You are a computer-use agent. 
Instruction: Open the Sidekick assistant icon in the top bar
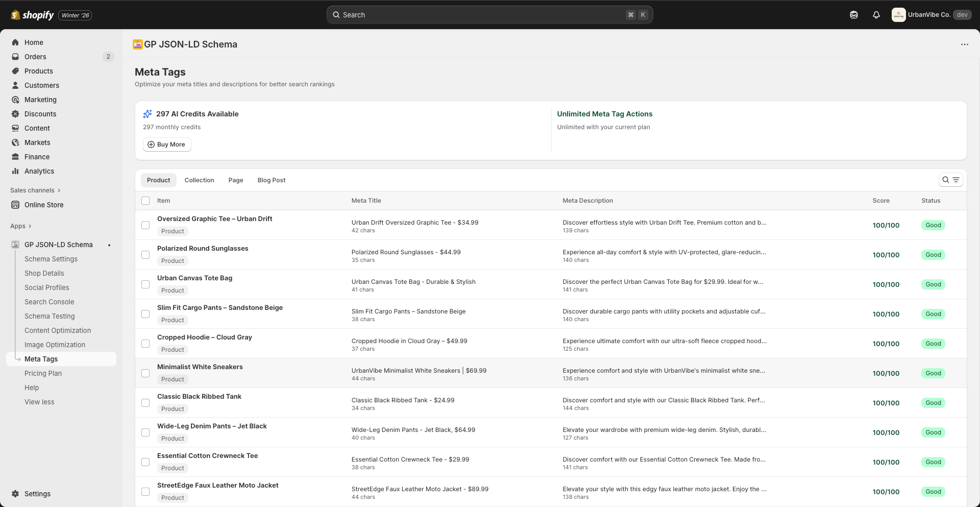854,15
